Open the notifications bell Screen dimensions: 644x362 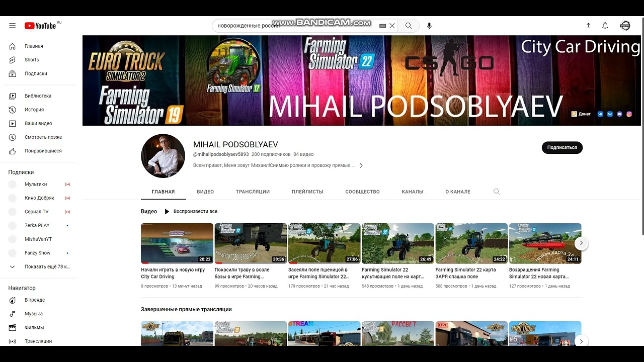coord(605,26)
